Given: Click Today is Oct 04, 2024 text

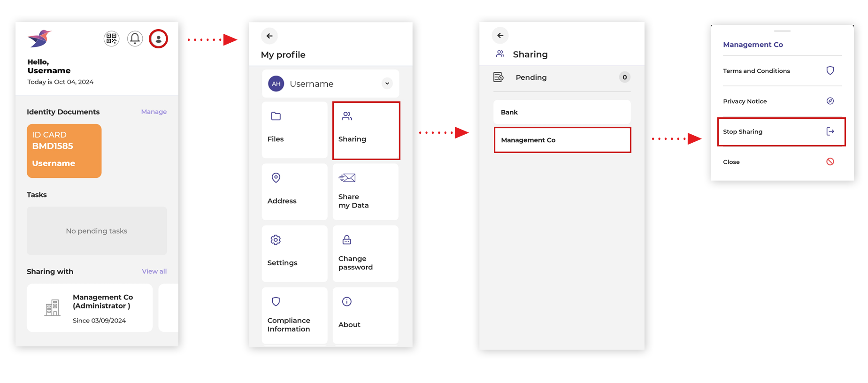Looking at the screenshot, I should click(x=60, y=82).
